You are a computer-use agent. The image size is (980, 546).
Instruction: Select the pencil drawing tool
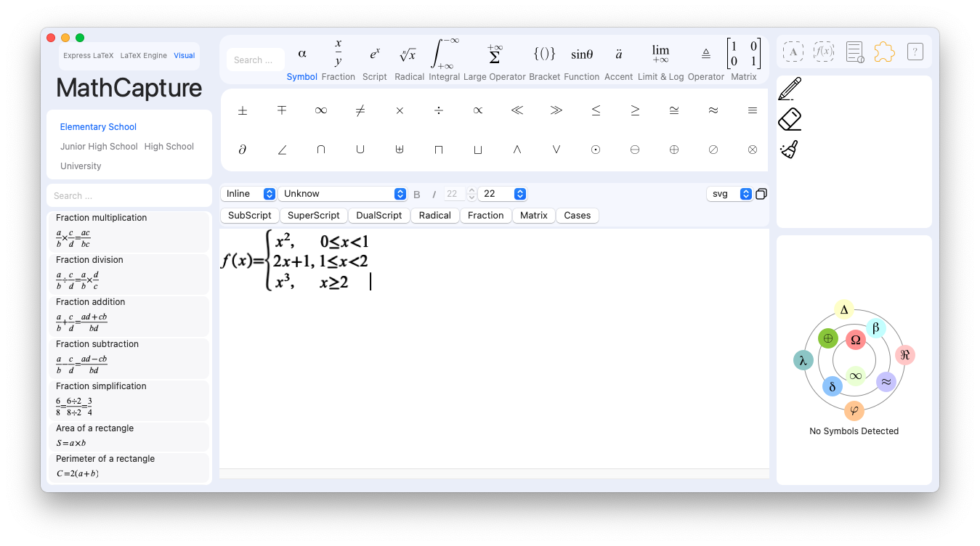[790, 89]
